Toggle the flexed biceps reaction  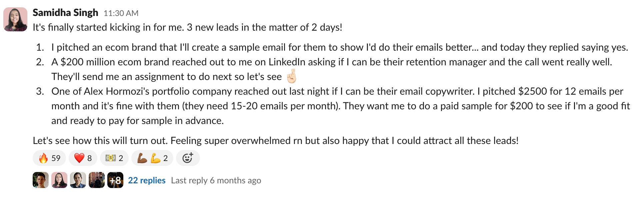click(x=152, y=158)
